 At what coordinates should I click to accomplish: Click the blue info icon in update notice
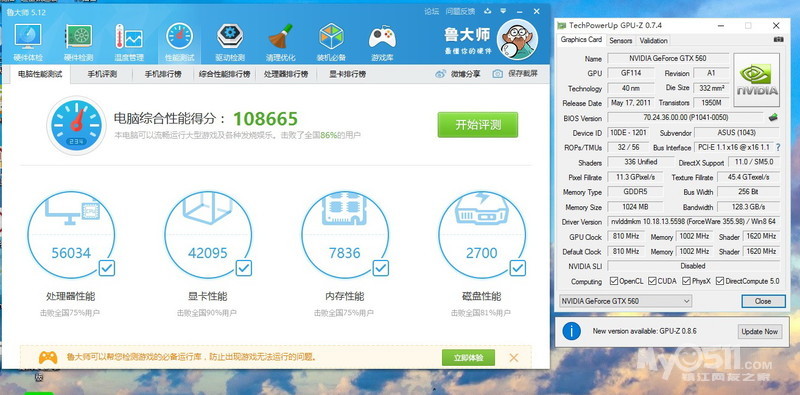point(571,331)
